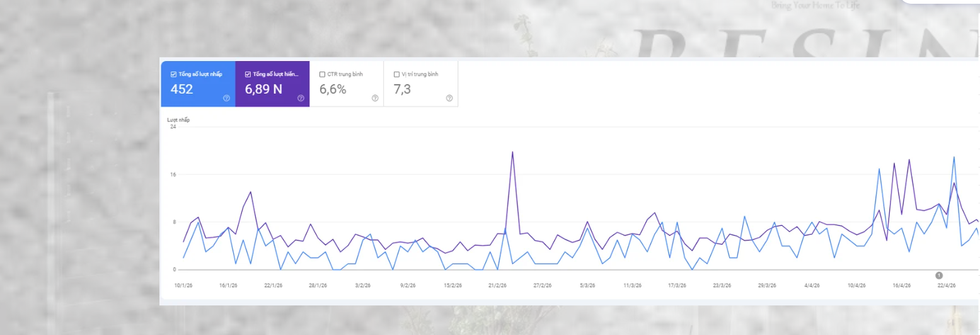This screenshot has width=980, height=335.
Task: Click the 6,89 N impressions value
Action: coord(263,89)
